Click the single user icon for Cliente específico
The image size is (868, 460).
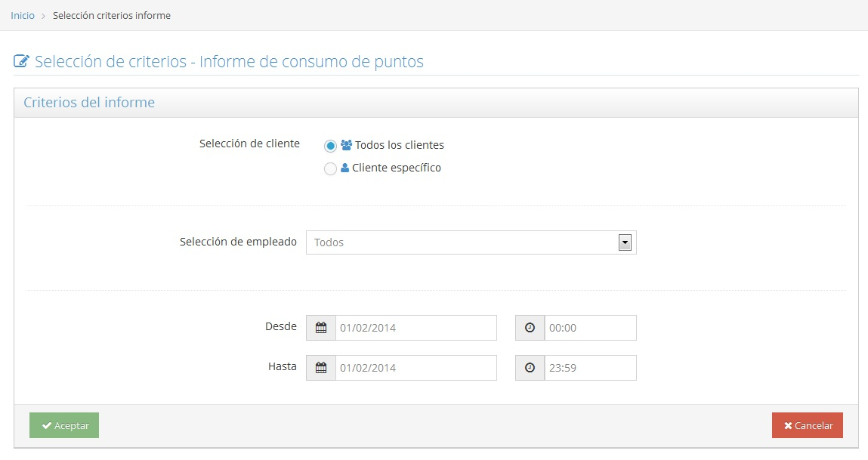(x=345, y=168)
